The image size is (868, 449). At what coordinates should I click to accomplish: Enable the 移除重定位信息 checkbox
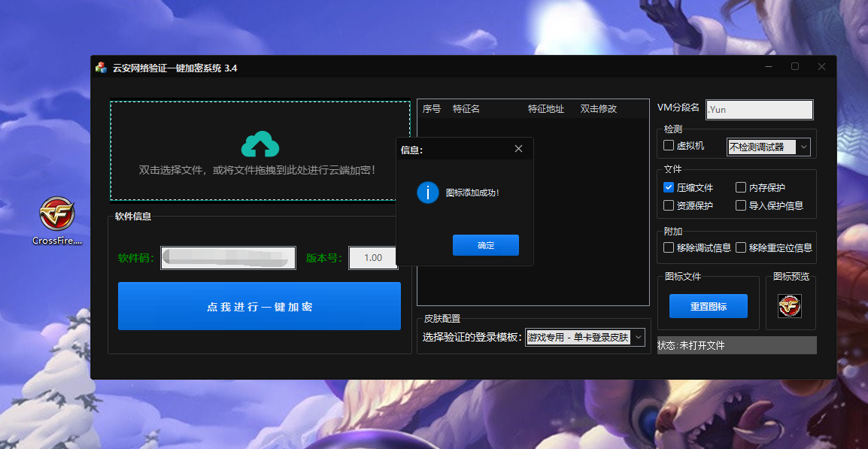pos(741,247)
